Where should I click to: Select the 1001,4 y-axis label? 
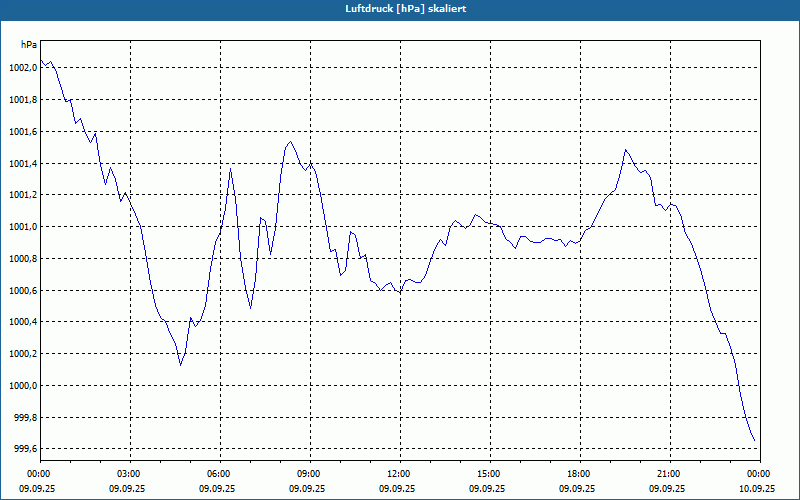point(23,163)
